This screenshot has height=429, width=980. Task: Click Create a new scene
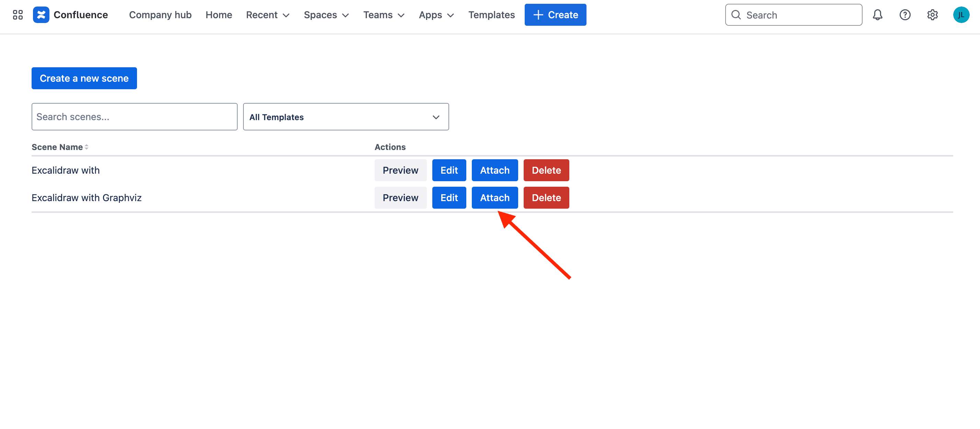84,78
